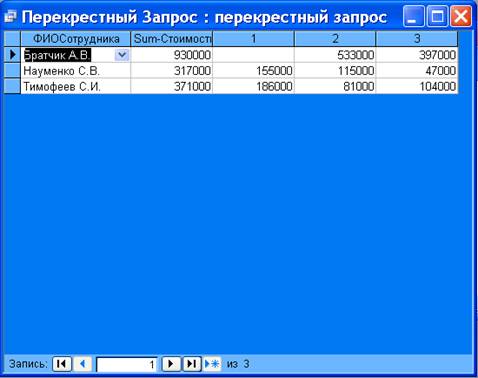
Task: Select the Науменко С.В. row selector
Action: click(x=12, y=71)
